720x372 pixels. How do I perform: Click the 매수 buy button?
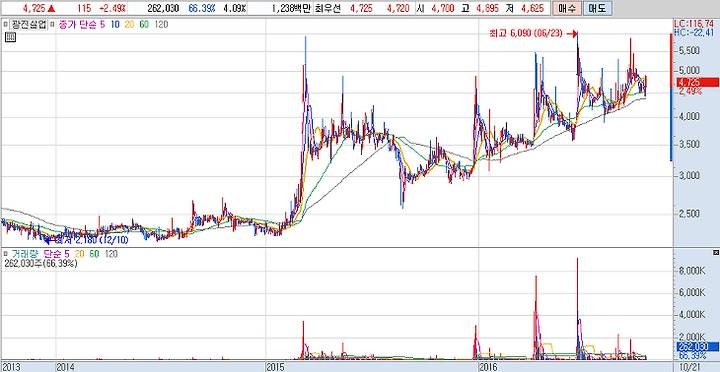point(566,8)
